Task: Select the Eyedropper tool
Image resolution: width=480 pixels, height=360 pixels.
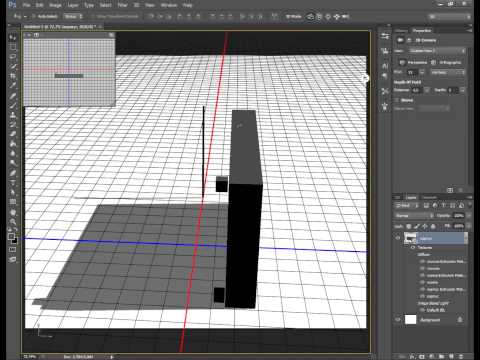Action: 13,86
